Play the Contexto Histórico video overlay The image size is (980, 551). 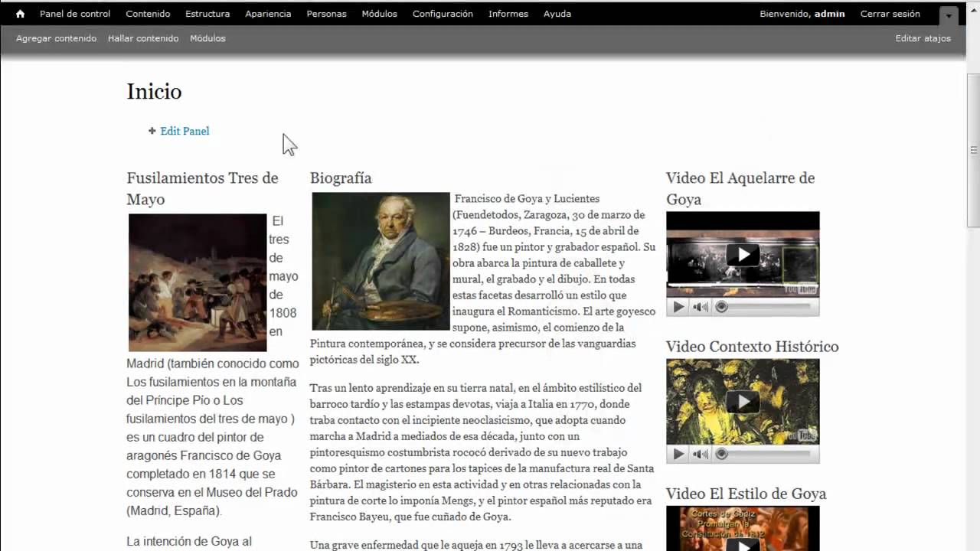pos(743,402)
